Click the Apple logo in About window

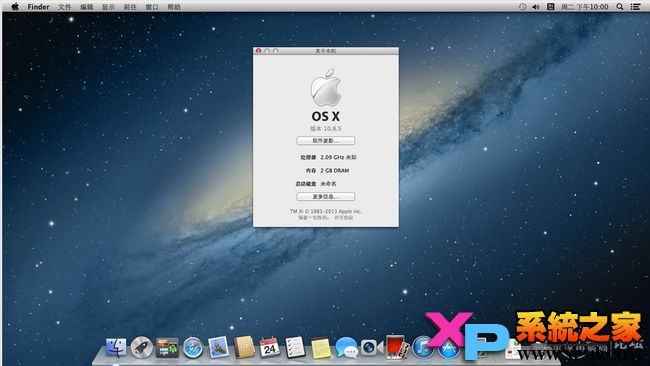(x=326, y=87)
